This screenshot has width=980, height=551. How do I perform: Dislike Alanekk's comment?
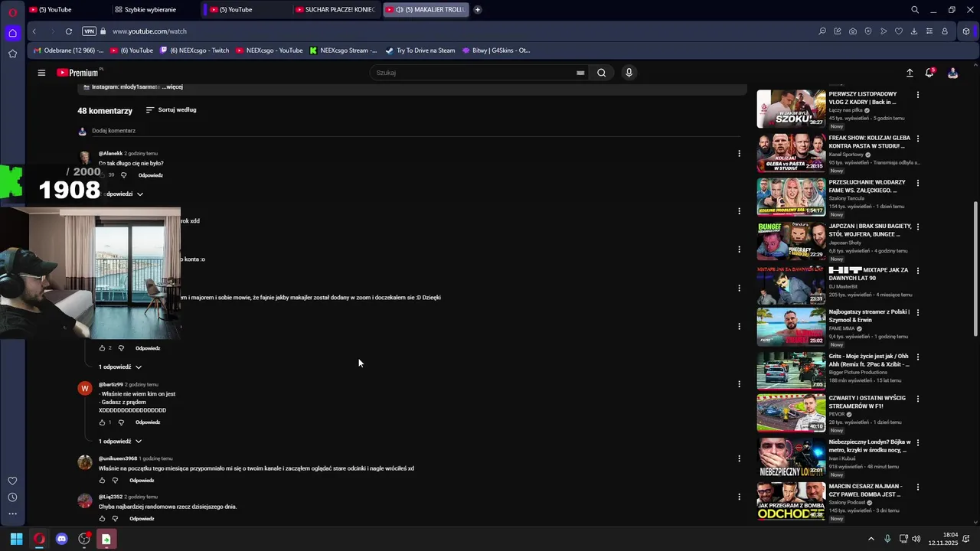tap(124, 175)
